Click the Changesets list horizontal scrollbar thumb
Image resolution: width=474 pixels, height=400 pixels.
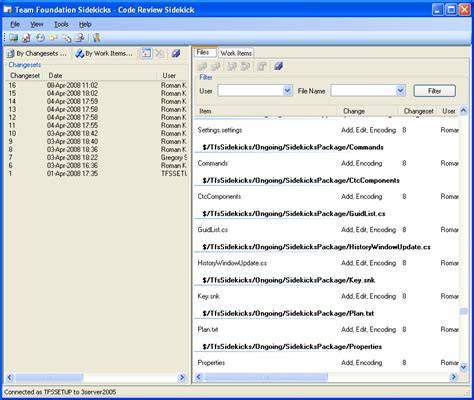[49, 377]
